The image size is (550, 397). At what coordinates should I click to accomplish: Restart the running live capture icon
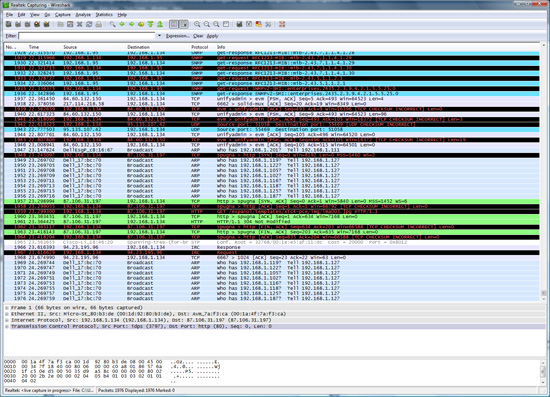[47, 24]
